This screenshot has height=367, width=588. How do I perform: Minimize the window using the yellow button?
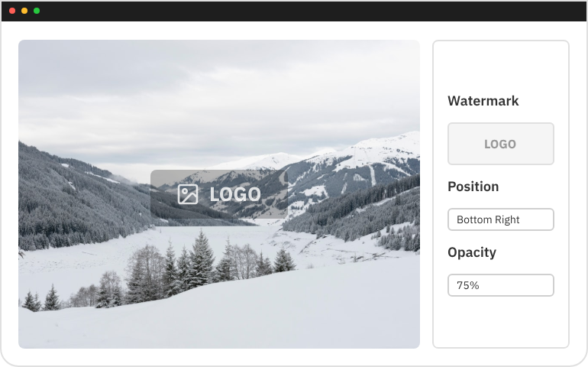pyautogui.click(x=24, y=11)
